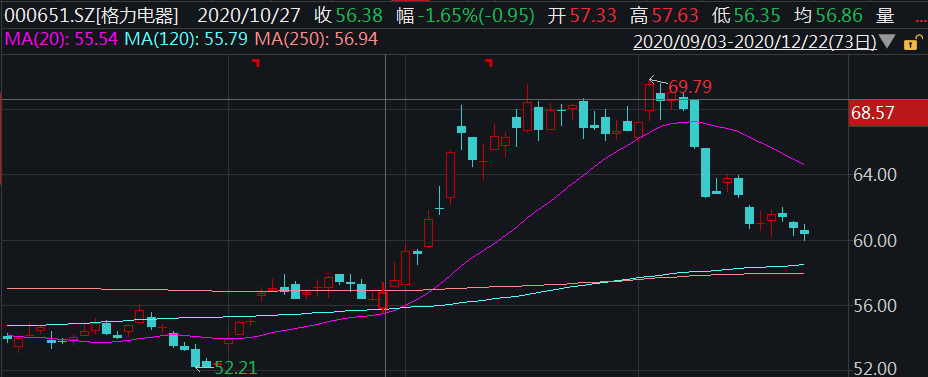
Task: Click the 量 volume label
Action: pos(884,16)
